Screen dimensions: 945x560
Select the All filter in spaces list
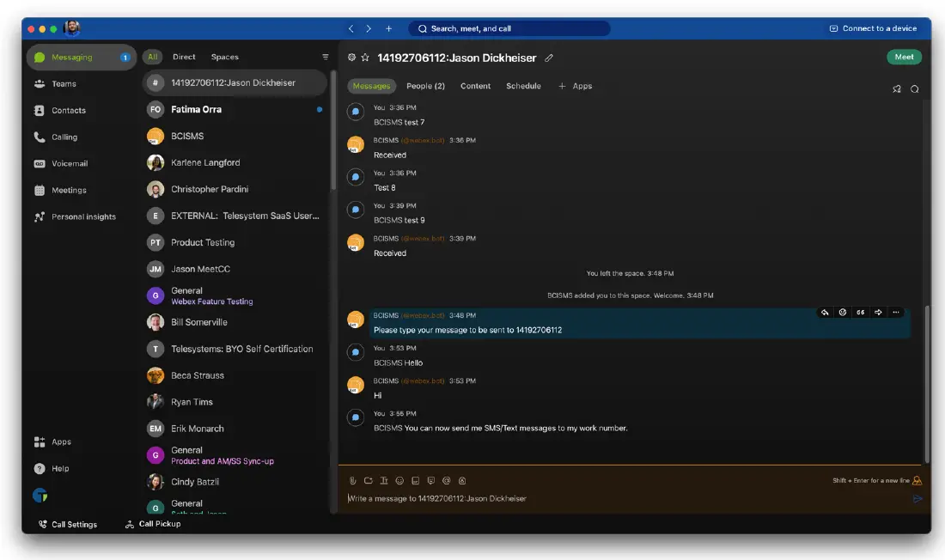(x=152, y=57)
